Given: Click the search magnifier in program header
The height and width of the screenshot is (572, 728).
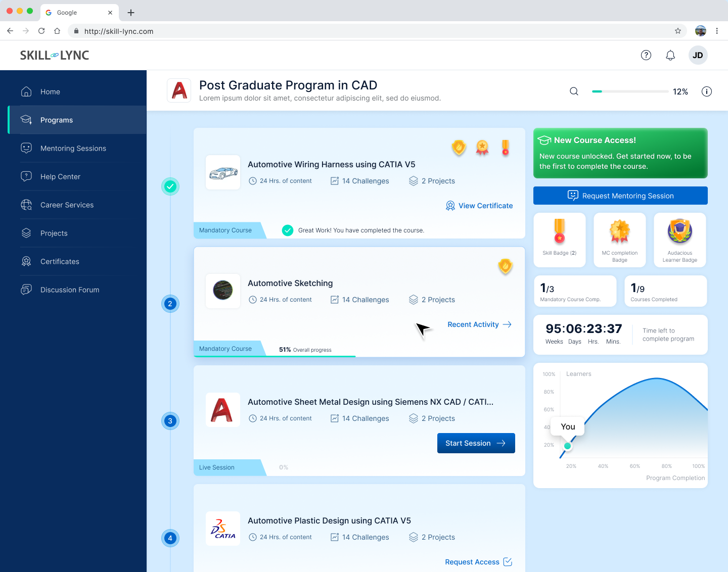Looking at the screenshot, I should (x=574, y=91).
